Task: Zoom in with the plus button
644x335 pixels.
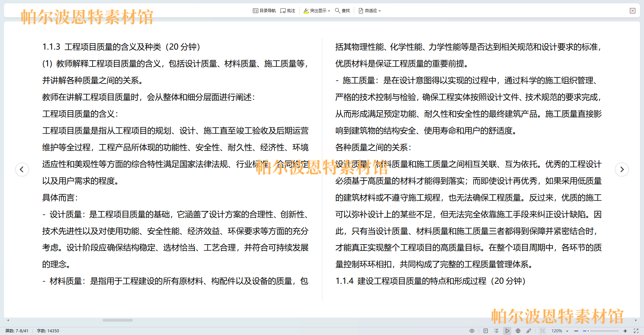Action: pyautogui.click(x=625, y=331)
